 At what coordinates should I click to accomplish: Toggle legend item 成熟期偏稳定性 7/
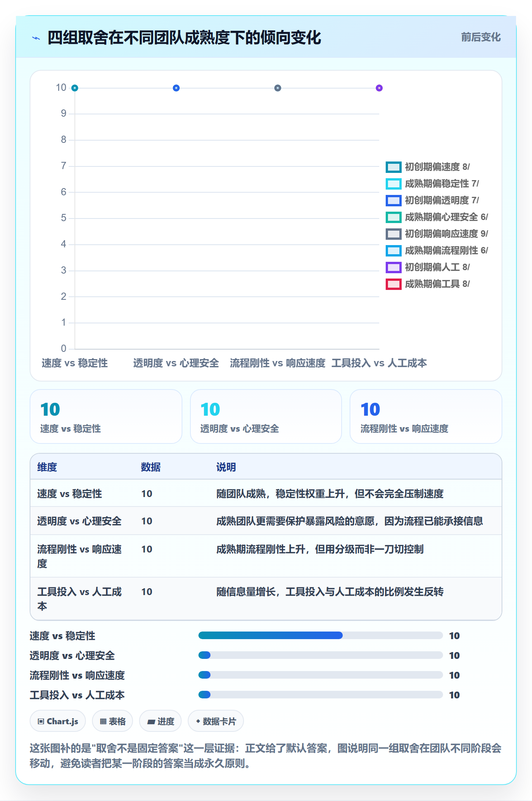coord(432,184)
